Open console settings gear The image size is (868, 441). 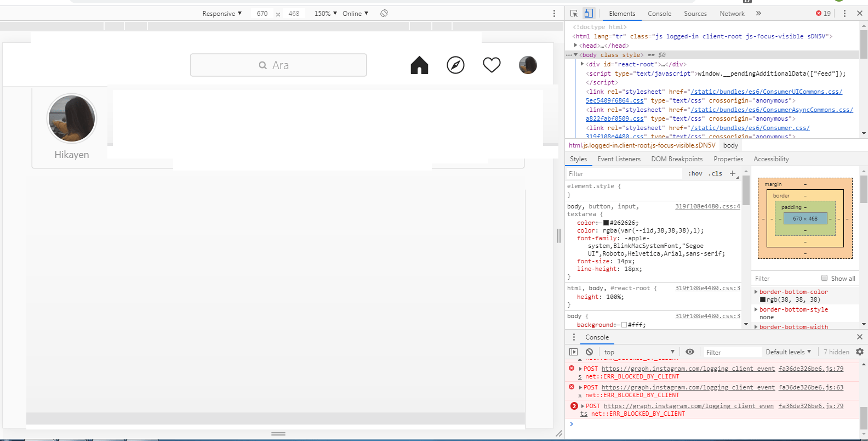coord(859,352)
